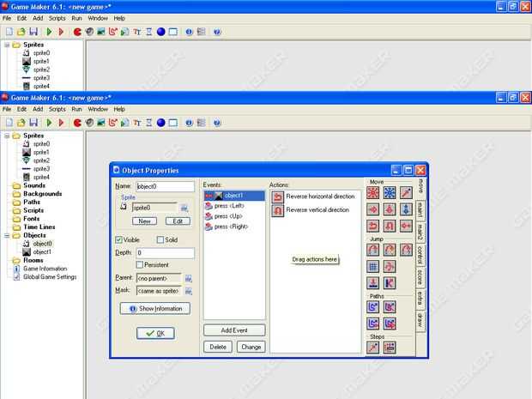532x399 pixels.
Task: Pick the Speed Vertical action icon
Action: click(x=390, y=209)
